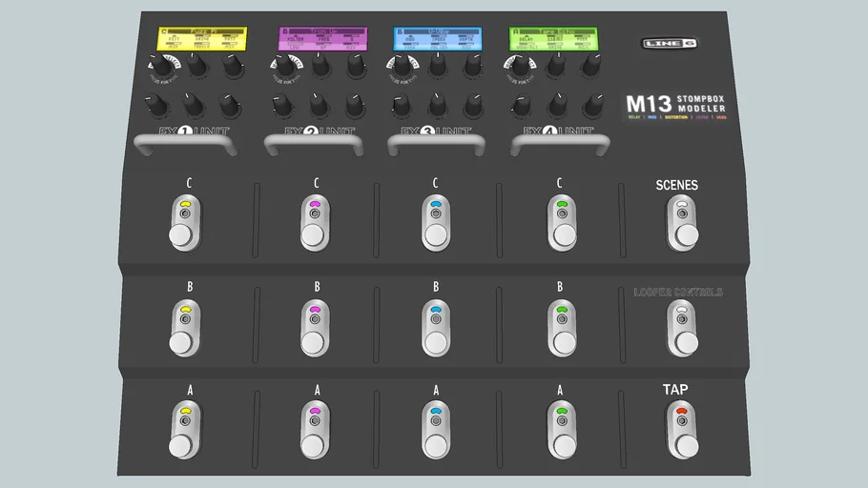
Task: Click the SCENES label text
Action: (676, 185)
